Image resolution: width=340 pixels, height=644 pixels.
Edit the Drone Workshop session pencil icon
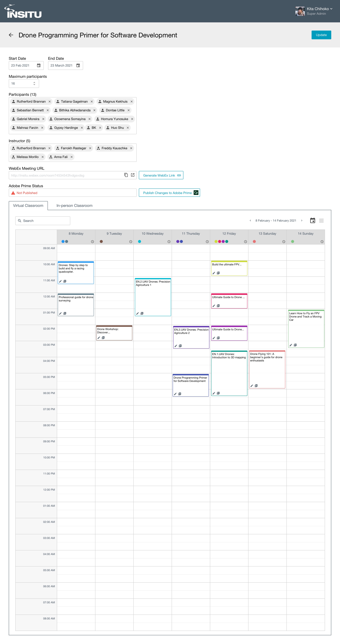(x=99, y=338)
